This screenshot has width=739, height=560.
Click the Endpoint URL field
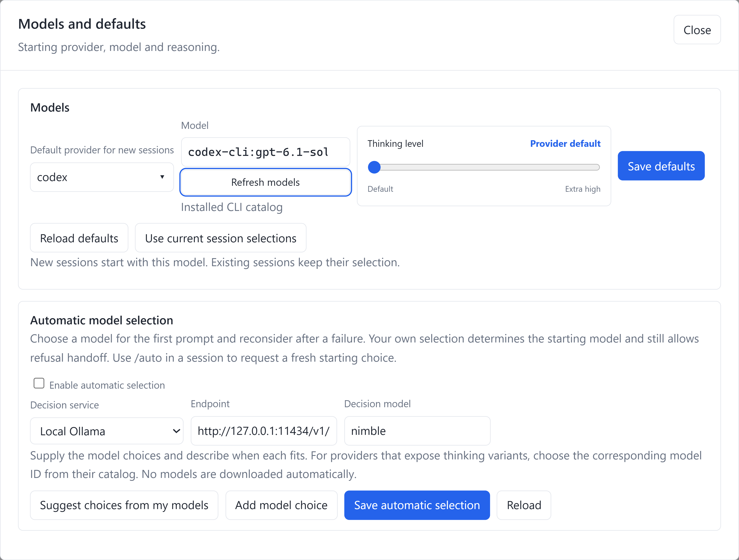264,431
